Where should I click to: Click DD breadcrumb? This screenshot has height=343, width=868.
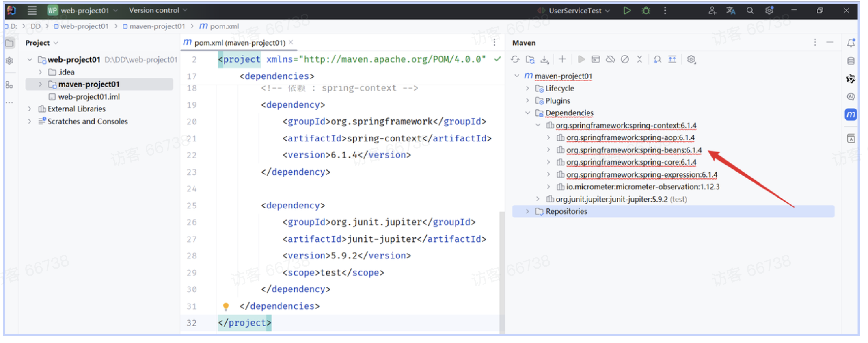click(36, 26)
